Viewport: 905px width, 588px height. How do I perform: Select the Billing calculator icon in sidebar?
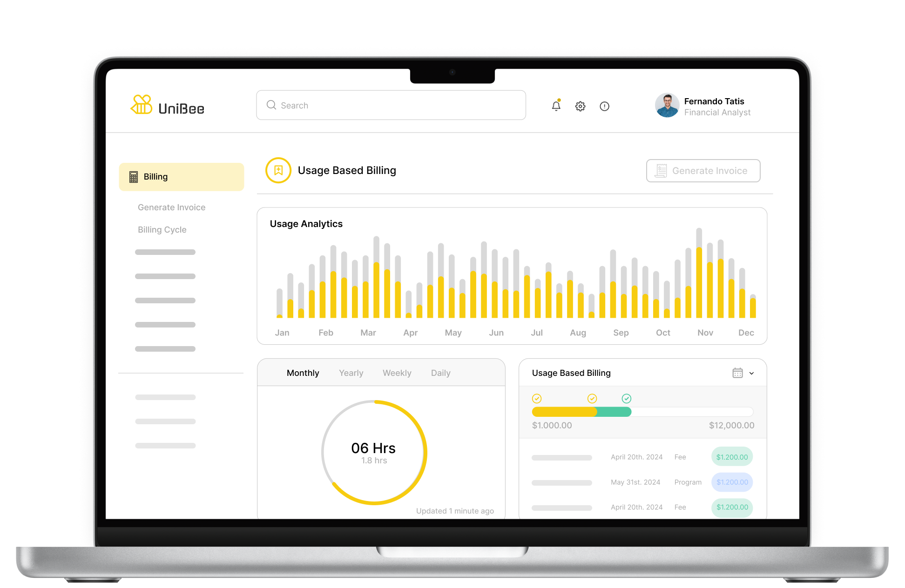133,176
